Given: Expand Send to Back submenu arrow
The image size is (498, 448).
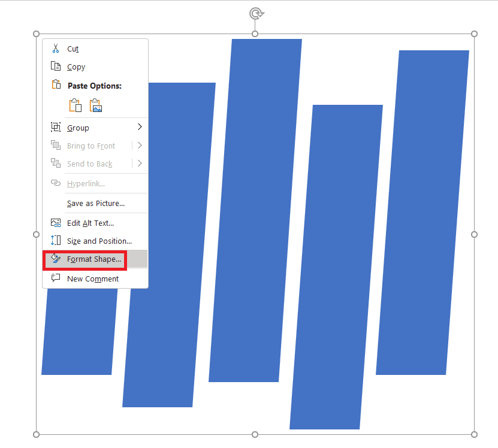Looking at the screenshot, I should coord(140,164).
